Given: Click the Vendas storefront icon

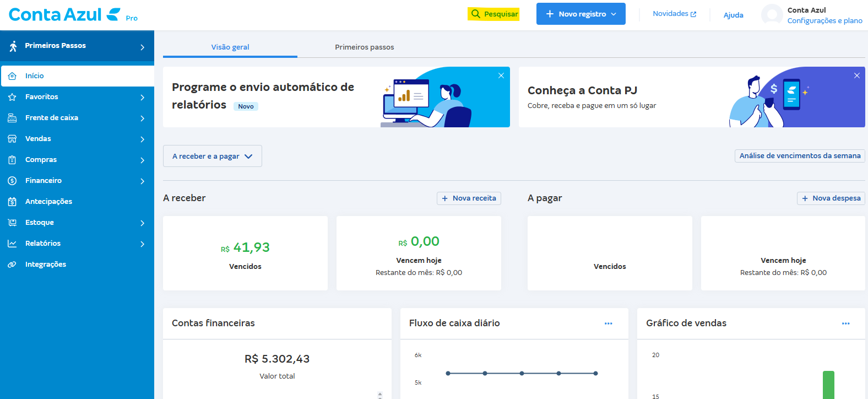Looking at the screenshot, I should pos(12,139).
